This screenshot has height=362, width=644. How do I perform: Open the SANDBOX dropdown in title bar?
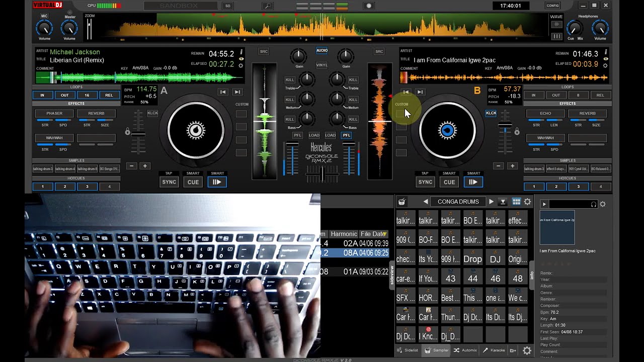point(181,6)
